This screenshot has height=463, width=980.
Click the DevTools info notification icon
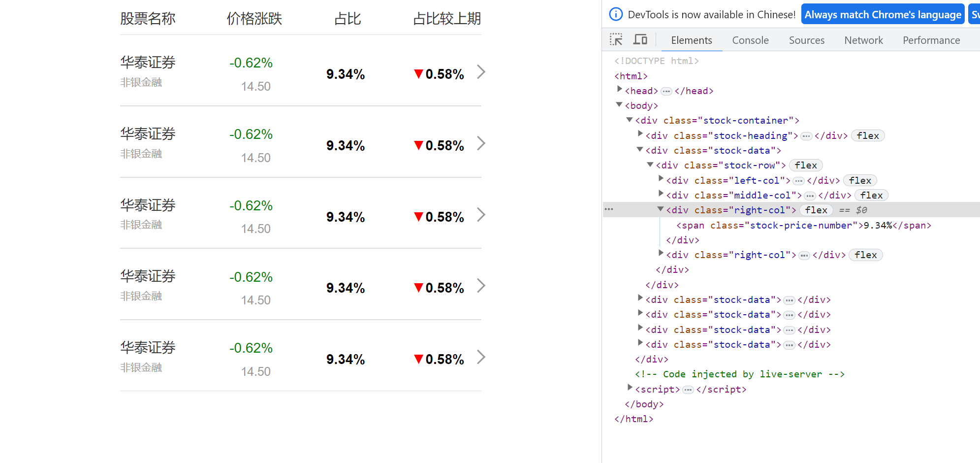tap(616, 14)
